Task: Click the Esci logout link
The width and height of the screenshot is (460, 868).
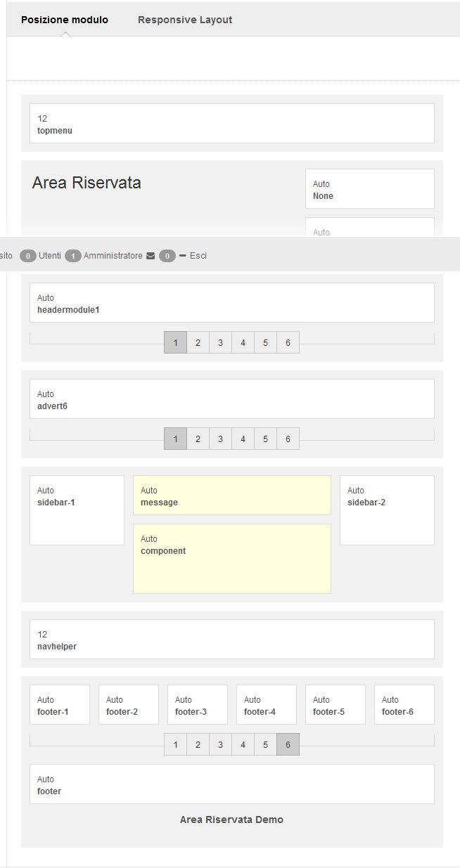Action: tap(198, 255)
